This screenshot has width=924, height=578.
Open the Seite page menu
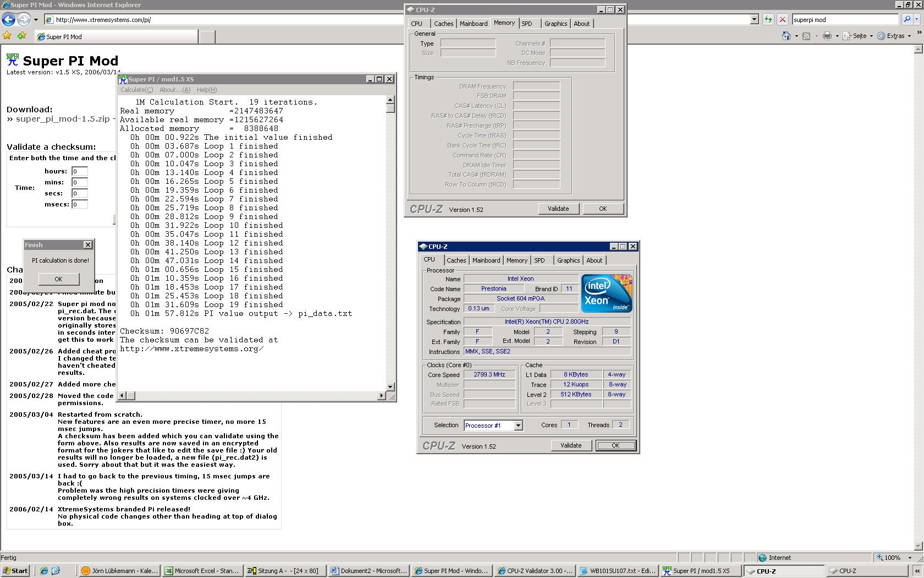(857, 36)
